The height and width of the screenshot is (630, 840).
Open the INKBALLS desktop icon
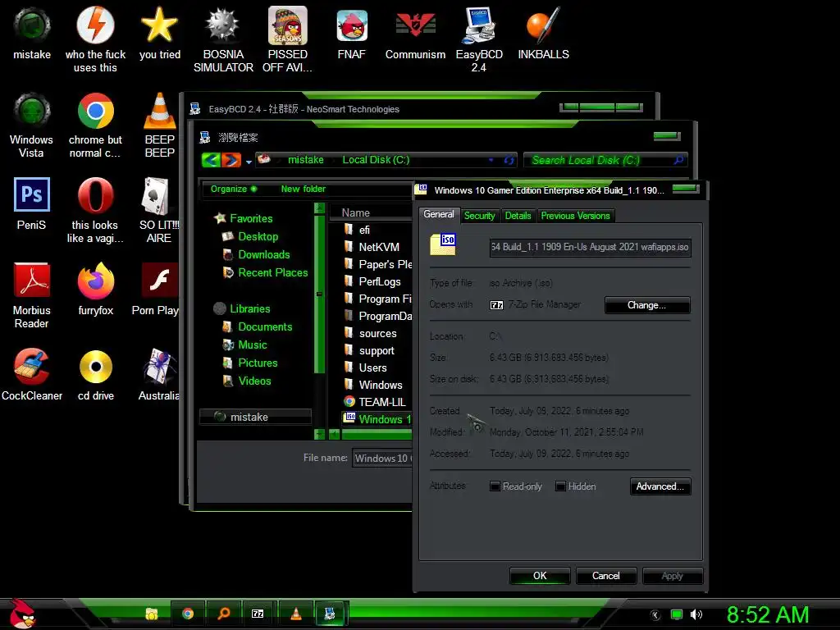543,33
